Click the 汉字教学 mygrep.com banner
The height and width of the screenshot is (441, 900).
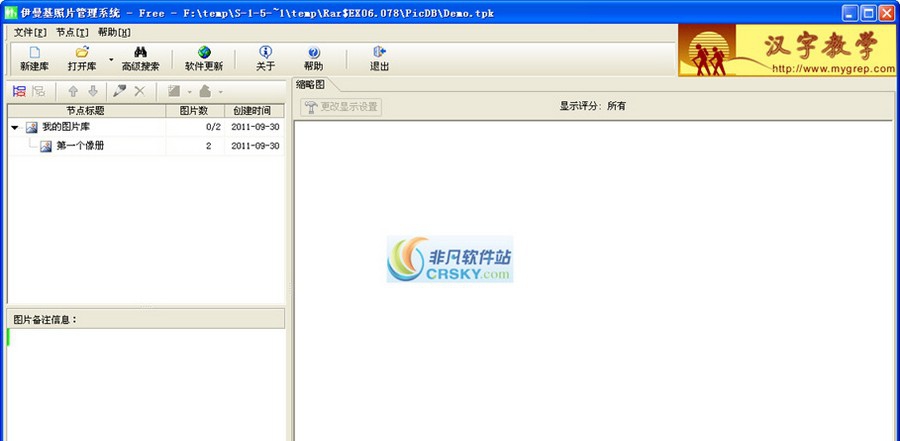coord(787,50)
